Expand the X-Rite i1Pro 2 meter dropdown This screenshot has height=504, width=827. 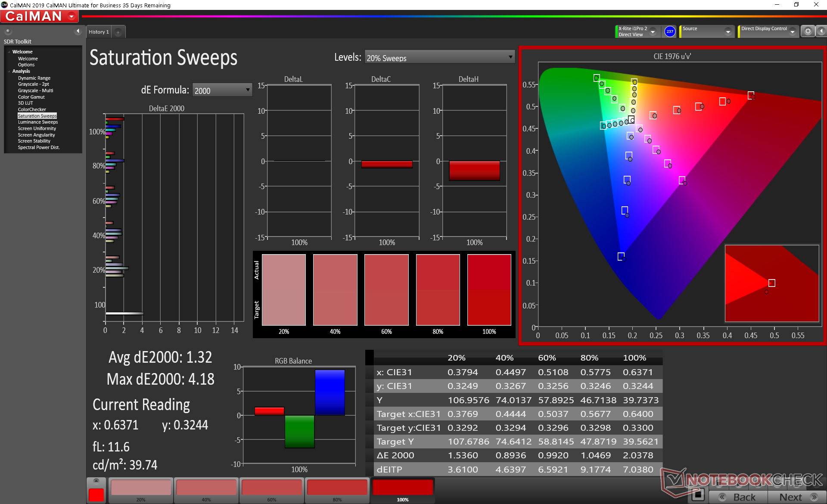[653, 32]
